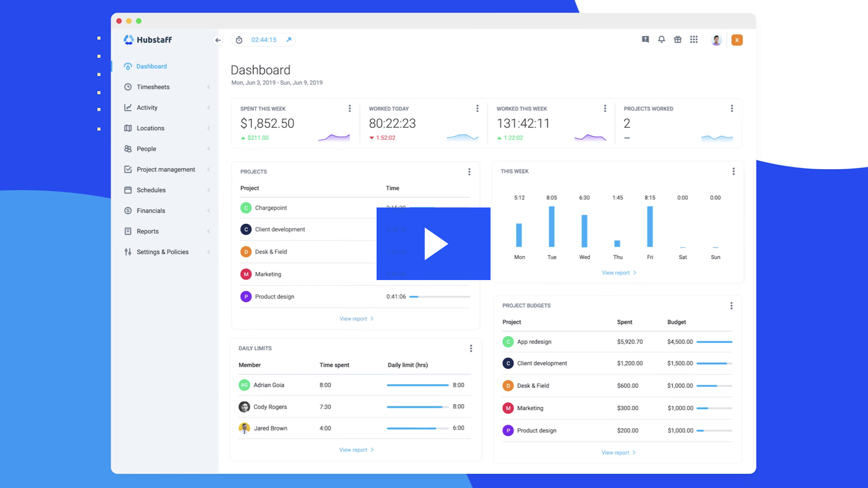This screenshot has height=488, width=868.
Task: Open the apps grid icon
Action: coord(694,40)
